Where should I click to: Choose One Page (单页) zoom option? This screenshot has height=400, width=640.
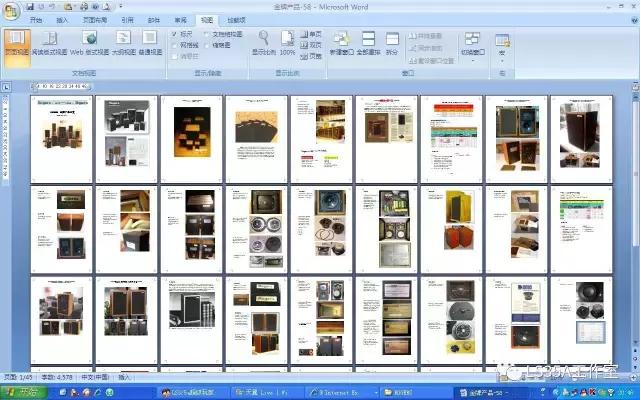(x=311, y=34)
